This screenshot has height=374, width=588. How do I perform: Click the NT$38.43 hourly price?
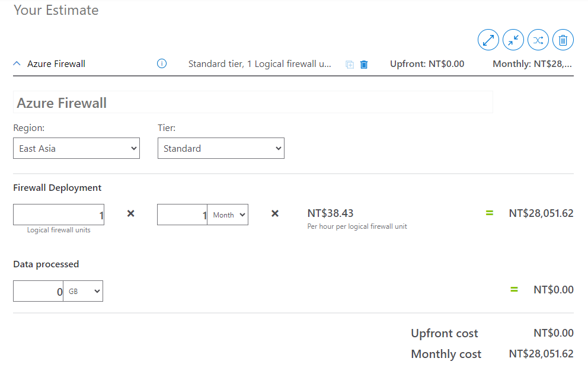coord(330,213)
